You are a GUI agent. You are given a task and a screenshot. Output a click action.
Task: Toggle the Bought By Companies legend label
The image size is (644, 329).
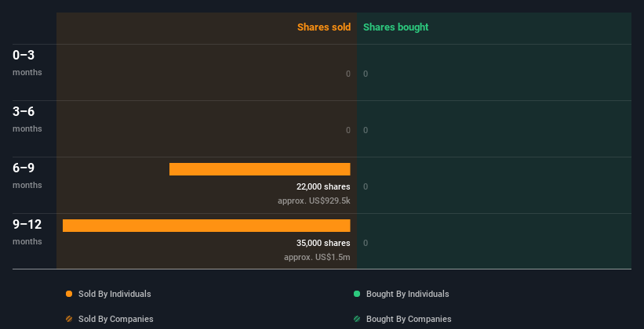409,319
